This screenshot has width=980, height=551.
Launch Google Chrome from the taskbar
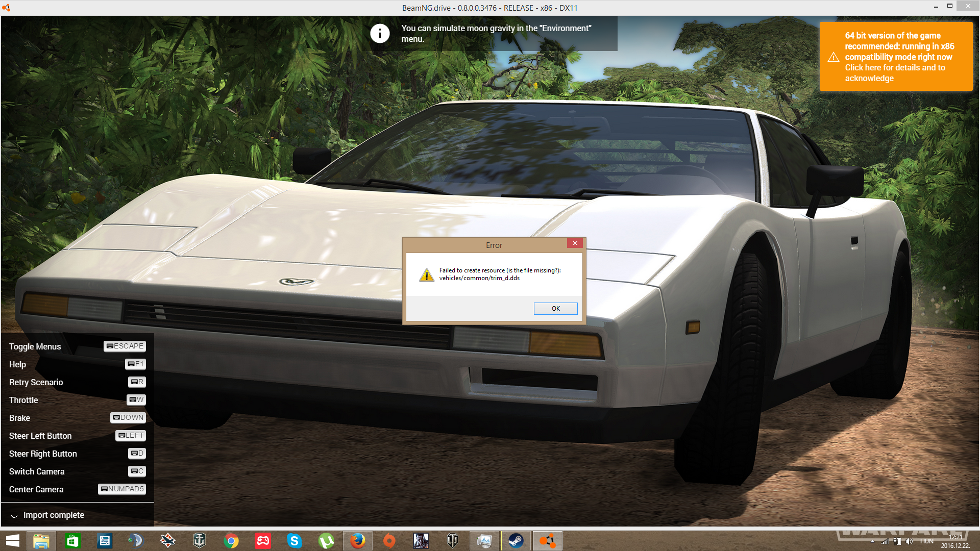point(231,541)
